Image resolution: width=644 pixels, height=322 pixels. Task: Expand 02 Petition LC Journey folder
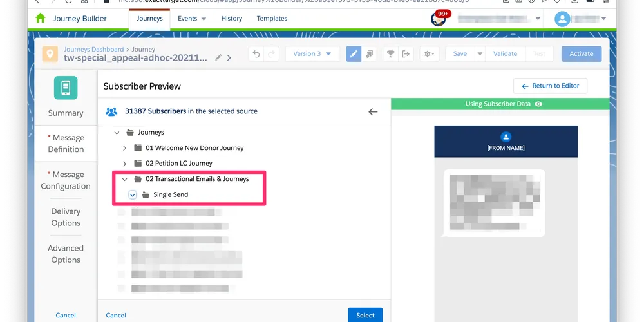(x=124, y=164)
